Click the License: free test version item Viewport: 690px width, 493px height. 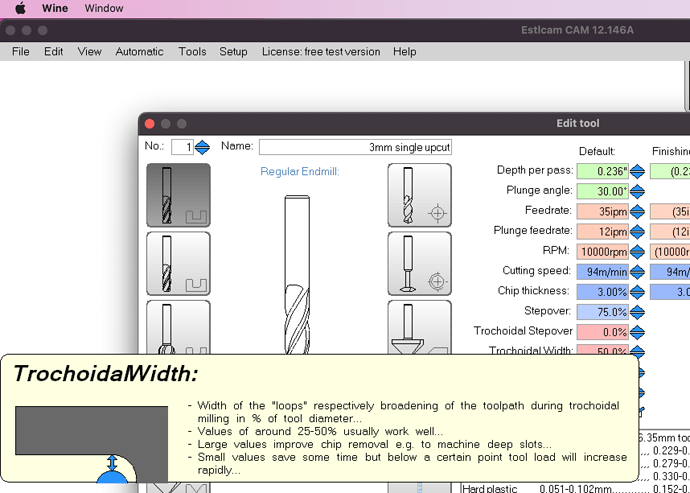tap(320, 52)
